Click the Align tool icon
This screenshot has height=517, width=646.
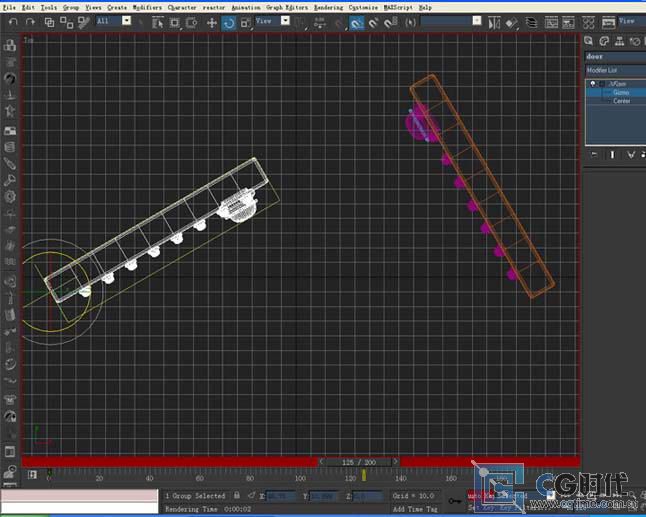[x=512, y=23]
